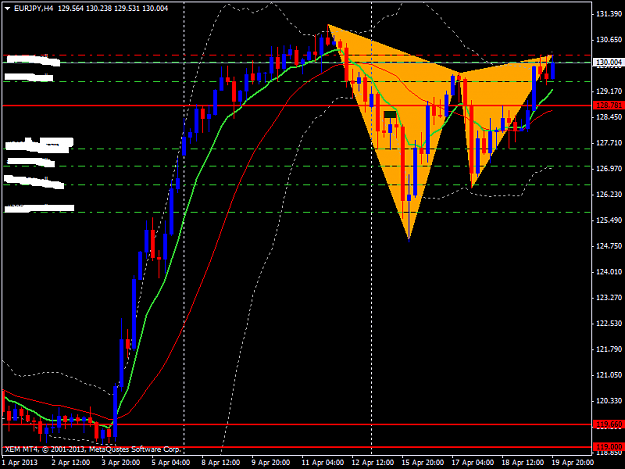Select the time axis label 9 Apr 20:00
The height and width of the screenshot is (469, 625).
pos(271,462)
